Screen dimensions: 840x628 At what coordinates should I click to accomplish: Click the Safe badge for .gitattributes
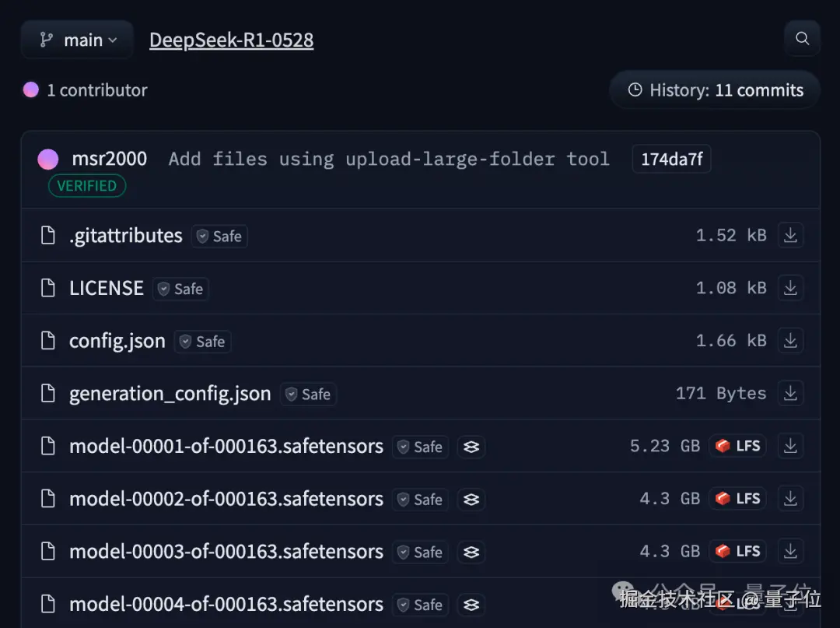(x=219, y=237)
